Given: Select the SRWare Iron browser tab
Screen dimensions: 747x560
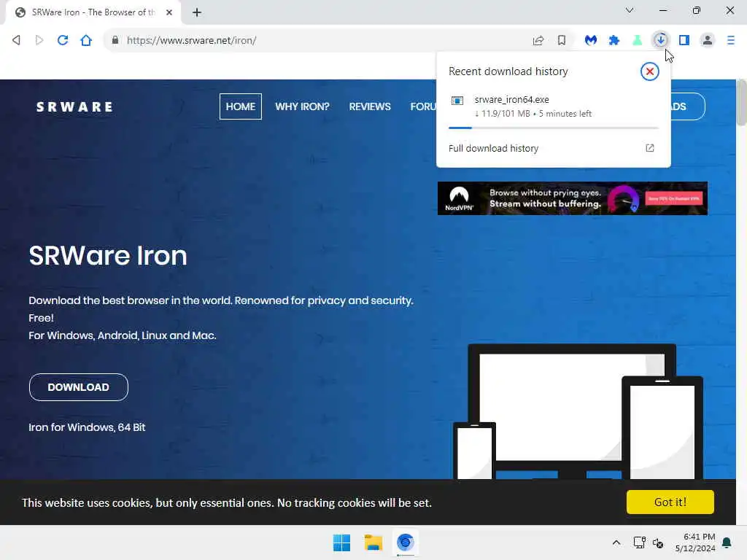Looking at the screenshot, I should (93, 12).
